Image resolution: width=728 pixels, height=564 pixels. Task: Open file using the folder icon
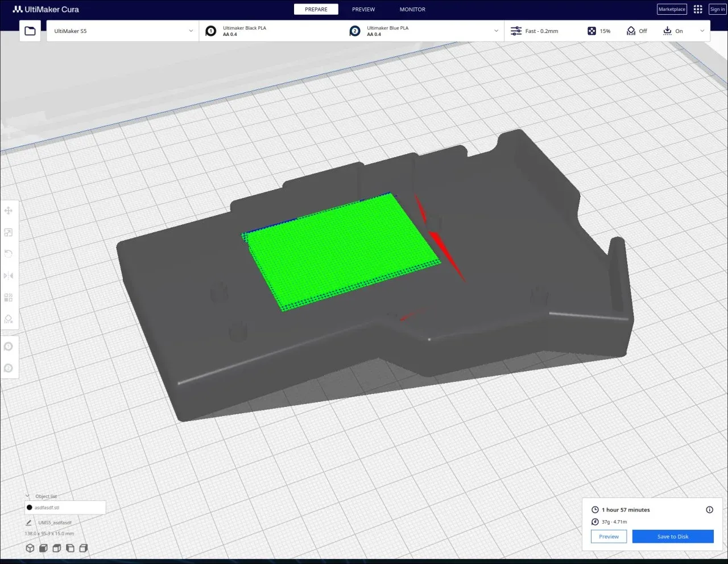(x=30, y=31)
